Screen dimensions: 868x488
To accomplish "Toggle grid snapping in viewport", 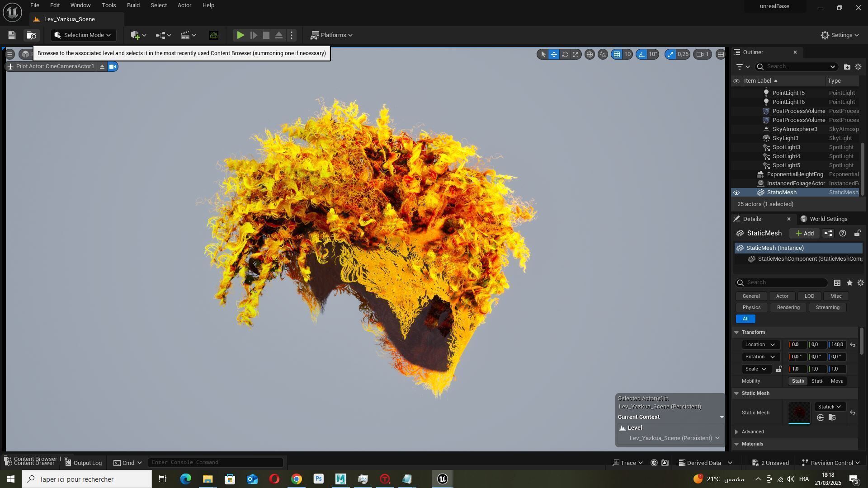I will click(x=617, y=54).
